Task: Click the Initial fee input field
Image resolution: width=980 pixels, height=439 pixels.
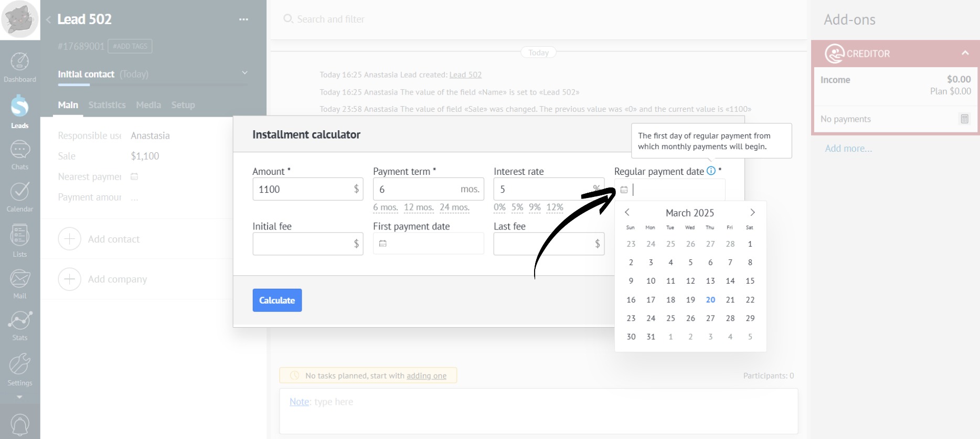Action: tap(302, 244)
